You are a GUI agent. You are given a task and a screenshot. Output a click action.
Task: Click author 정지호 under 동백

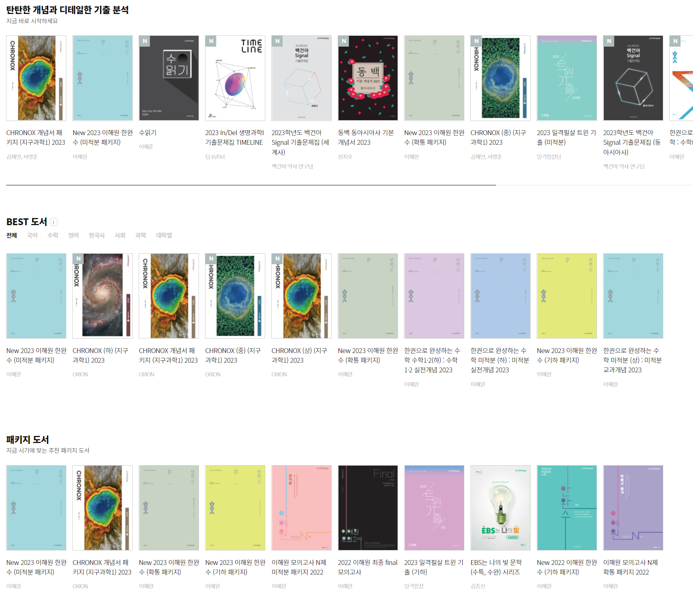click(x=345, y=157)
